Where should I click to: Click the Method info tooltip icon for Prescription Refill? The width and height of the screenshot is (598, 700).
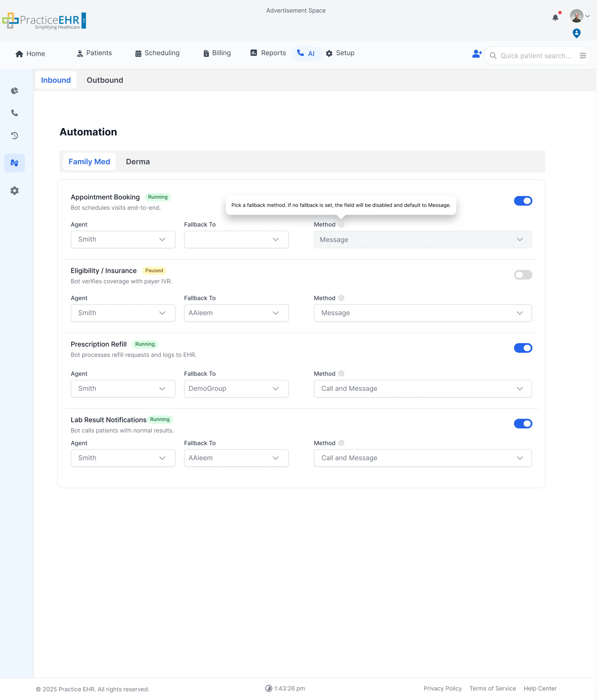click(x=341, y=374)
